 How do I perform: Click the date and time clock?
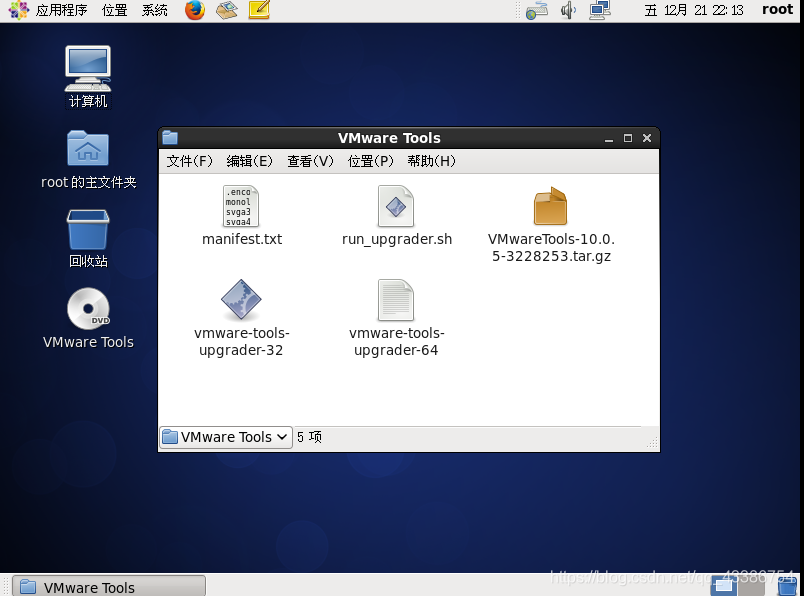(x=694, y=10)
